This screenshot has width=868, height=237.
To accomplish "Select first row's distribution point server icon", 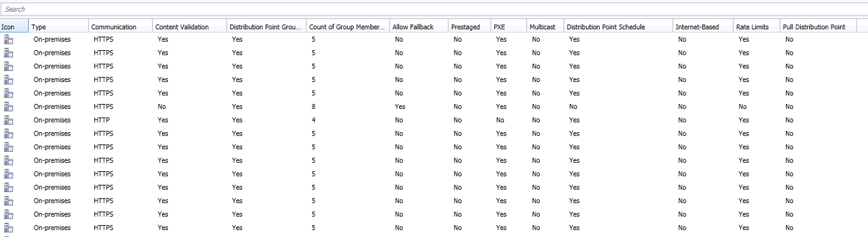I will click(8, 40).
